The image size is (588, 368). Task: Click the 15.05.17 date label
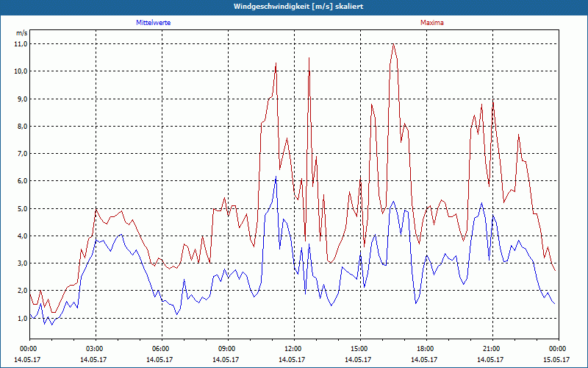click(x=556, y=359)
